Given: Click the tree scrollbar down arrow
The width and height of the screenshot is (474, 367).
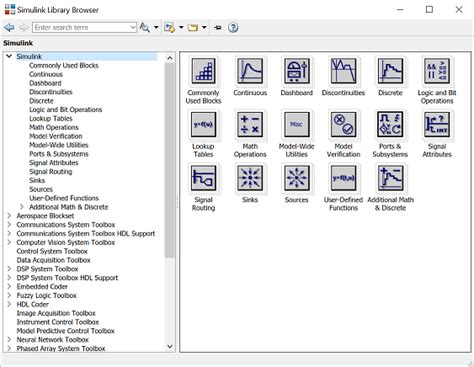Looking at the screenshot, I should click(x=170, y=347).
